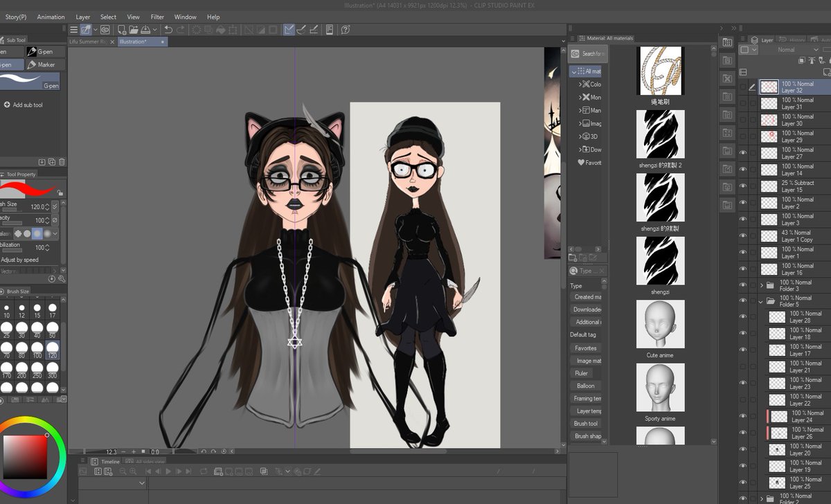Show hidden Layer 29 visibility box
The width and height of the screenshot is (831, 504).
click(743, 136)
